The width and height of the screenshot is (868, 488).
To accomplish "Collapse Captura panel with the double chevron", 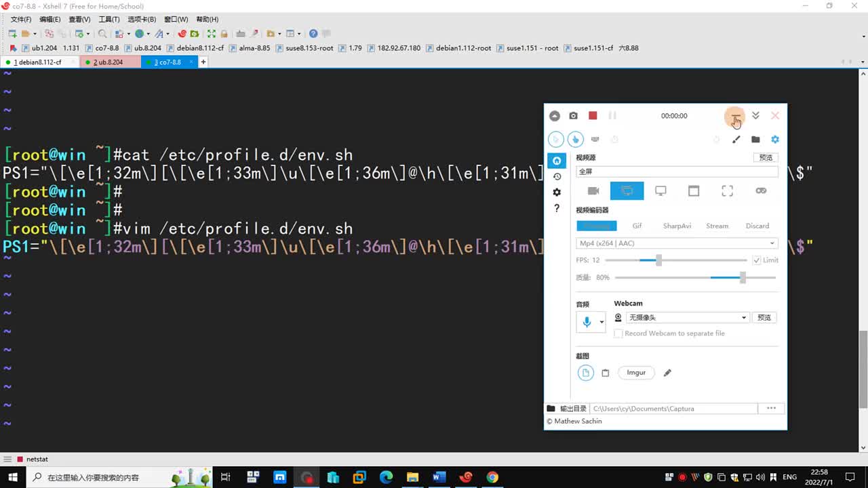I will click(755, 116).
